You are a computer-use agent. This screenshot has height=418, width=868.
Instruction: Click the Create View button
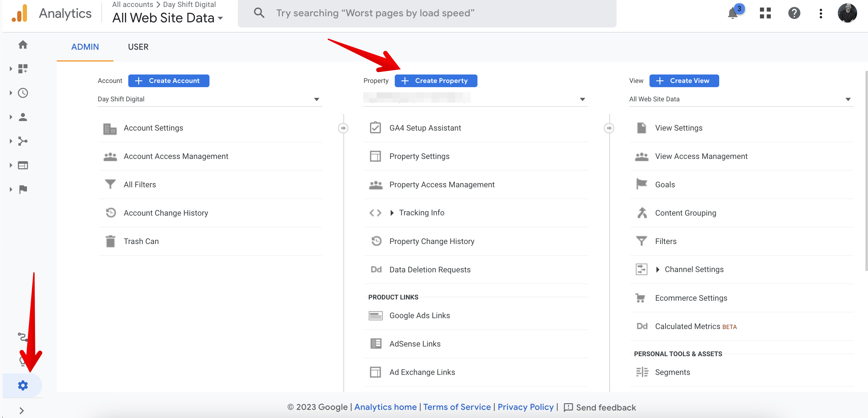point(684,81)
